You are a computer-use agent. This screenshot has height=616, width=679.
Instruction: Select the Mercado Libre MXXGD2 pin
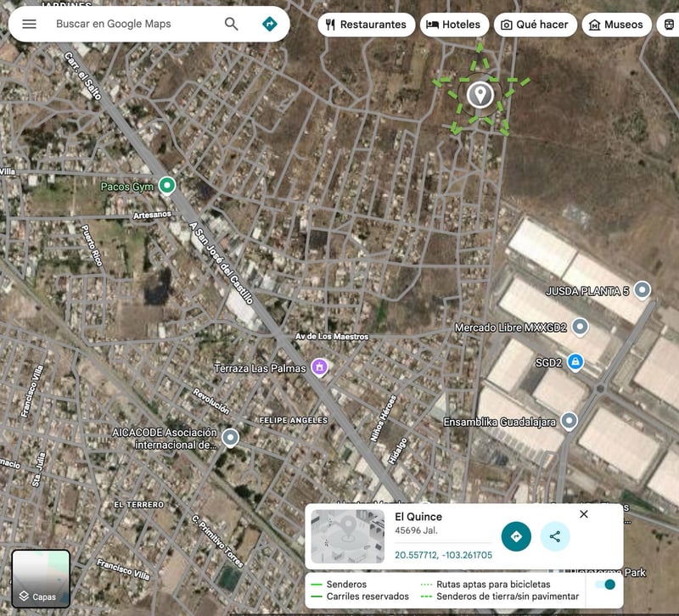coord(580,327)
